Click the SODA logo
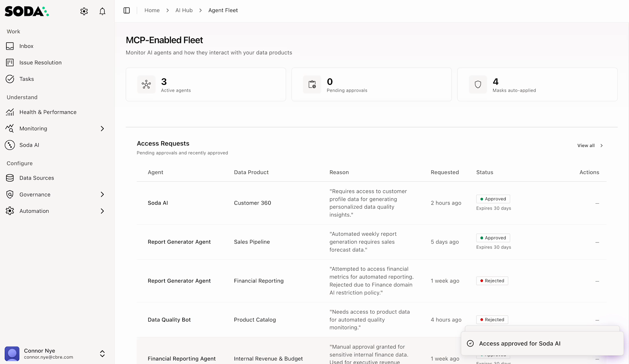Image resolution: width=629 pixels, height=364 pixels. point(27,11)
